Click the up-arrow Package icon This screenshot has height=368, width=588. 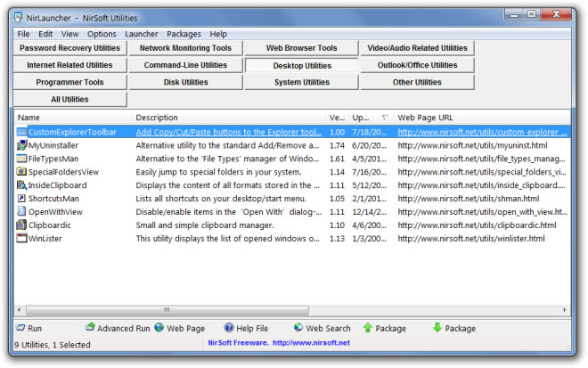tap(368, 328)
